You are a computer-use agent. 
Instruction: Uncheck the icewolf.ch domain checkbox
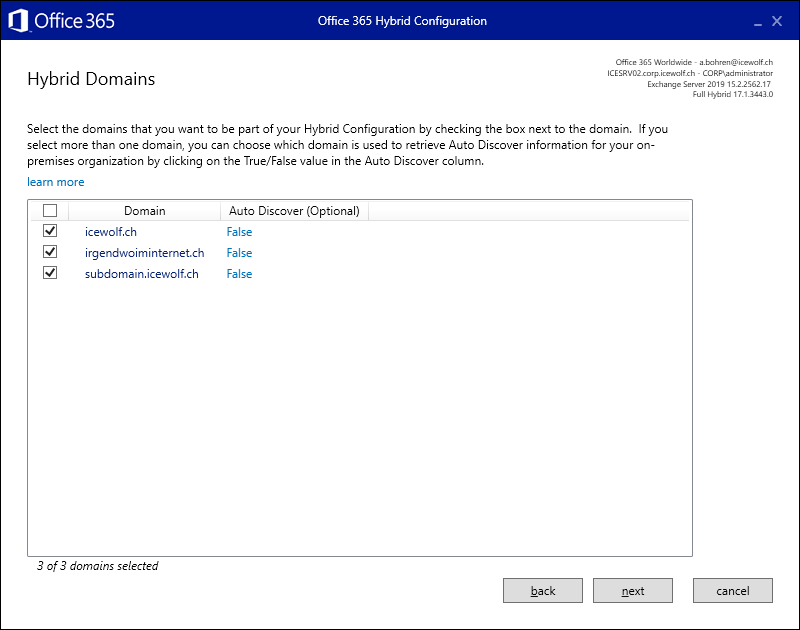tap(50, 231)
